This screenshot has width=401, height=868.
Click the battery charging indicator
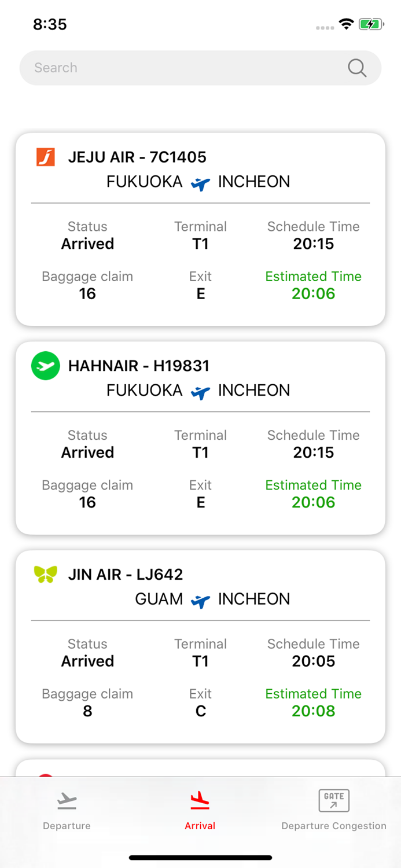click(x=371, y=24)
